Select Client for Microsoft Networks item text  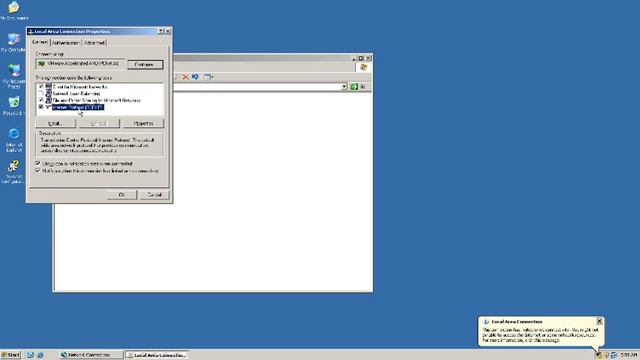tap(80, 87)
